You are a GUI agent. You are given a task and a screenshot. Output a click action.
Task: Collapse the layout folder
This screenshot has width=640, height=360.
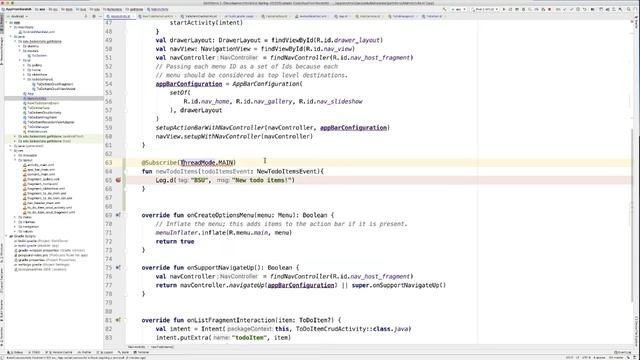pyautogui.click(x=16, y=160)
